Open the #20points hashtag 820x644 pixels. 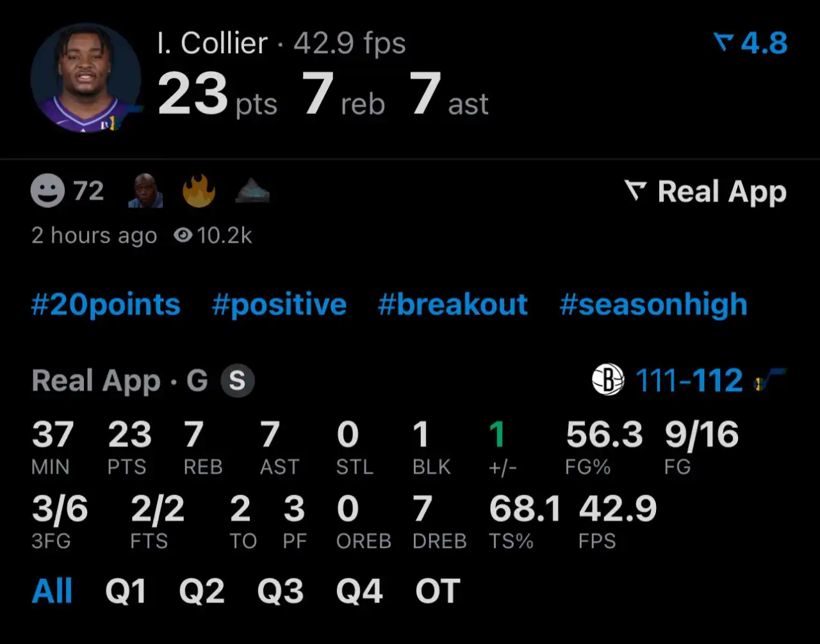click(x=106, y=305)
